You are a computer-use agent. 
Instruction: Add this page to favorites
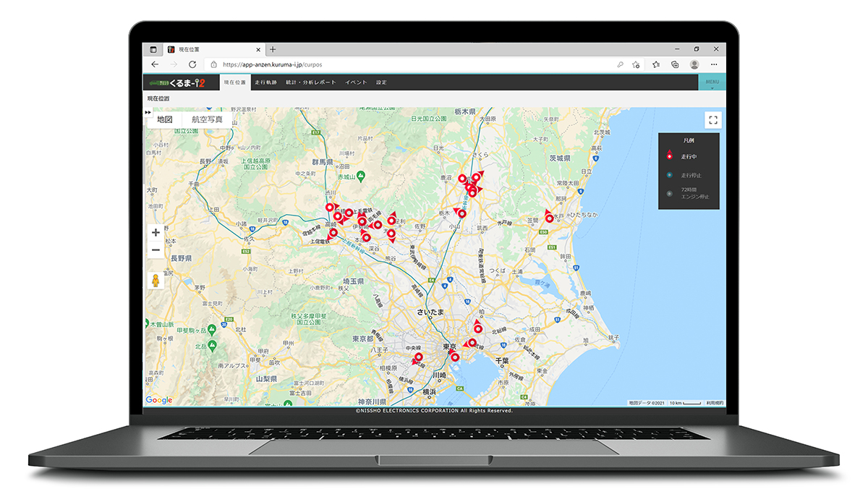pos(636,64)
